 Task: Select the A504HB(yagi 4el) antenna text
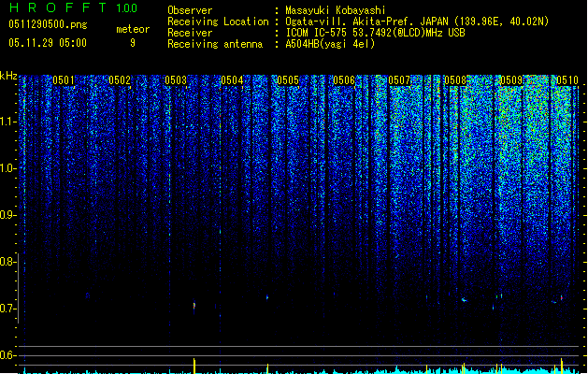(x=330, y=44)
